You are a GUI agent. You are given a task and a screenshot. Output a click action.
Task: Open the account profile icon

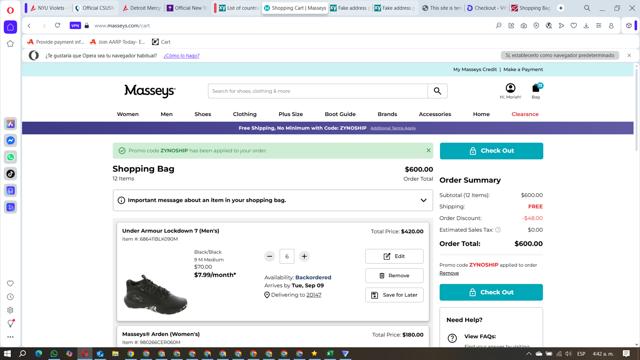(x=510, y=88)
